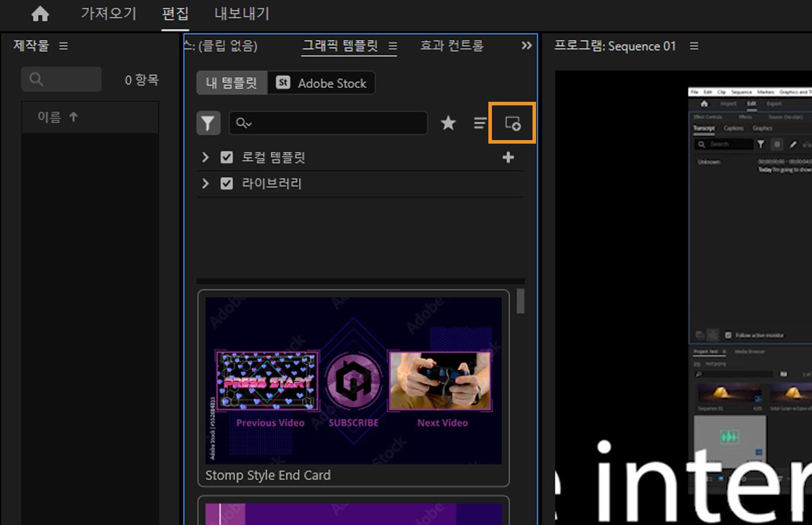Click the double chevron to show hidden tabs
This screenshot has height=525, width=812.
pos(526,45)
